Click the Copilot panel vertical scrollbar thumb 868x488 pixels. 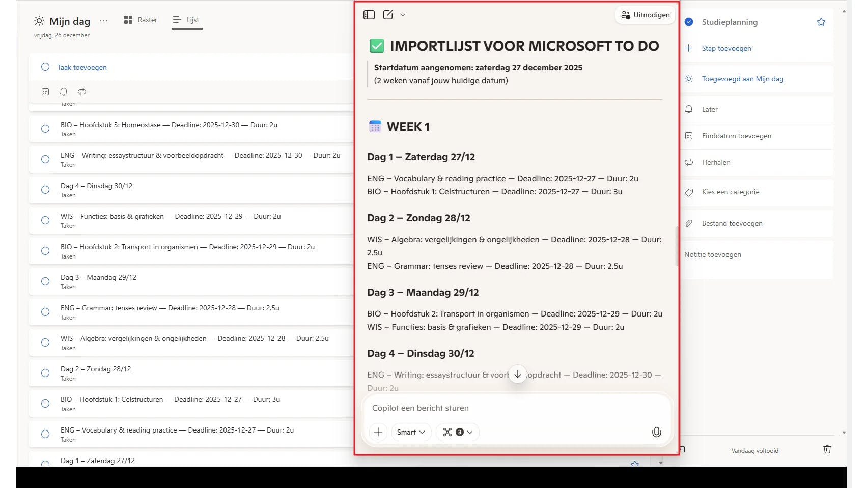(677, 247)
